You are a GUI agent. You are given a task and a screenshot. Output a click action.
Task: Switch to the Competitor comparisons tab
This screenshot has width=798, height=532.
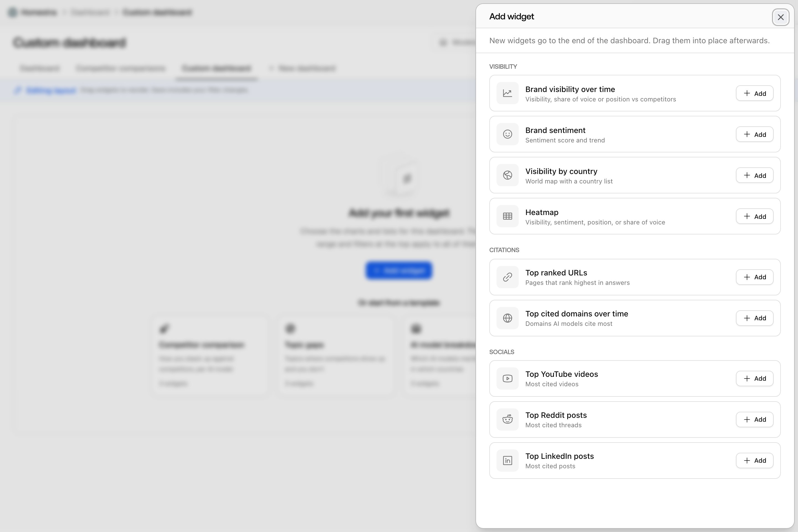121,68
